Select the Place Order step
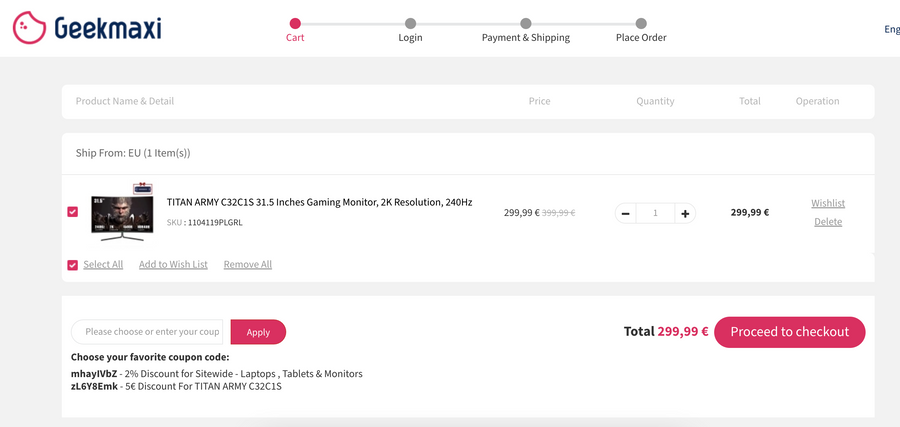Image resolution: width=900 pixels, height=427 pixels. pos(641,30)
